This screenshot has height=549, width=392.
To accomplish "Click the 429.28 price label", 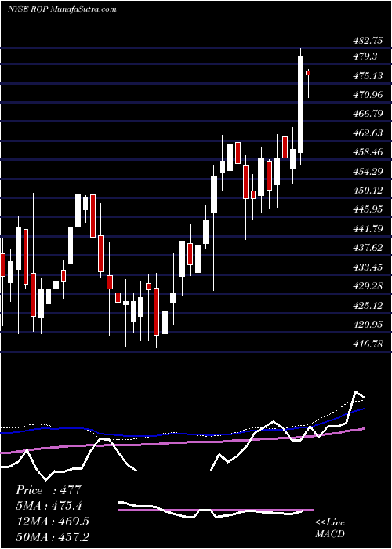I will pyautogui.click(x=368, y=287).
